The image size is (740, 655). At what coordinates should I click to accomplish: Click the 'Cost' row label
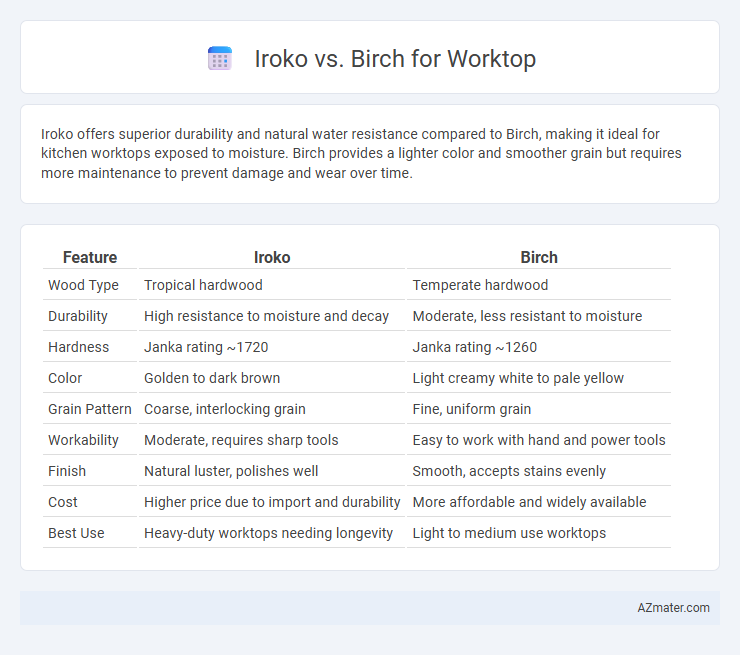click(63, 502)
